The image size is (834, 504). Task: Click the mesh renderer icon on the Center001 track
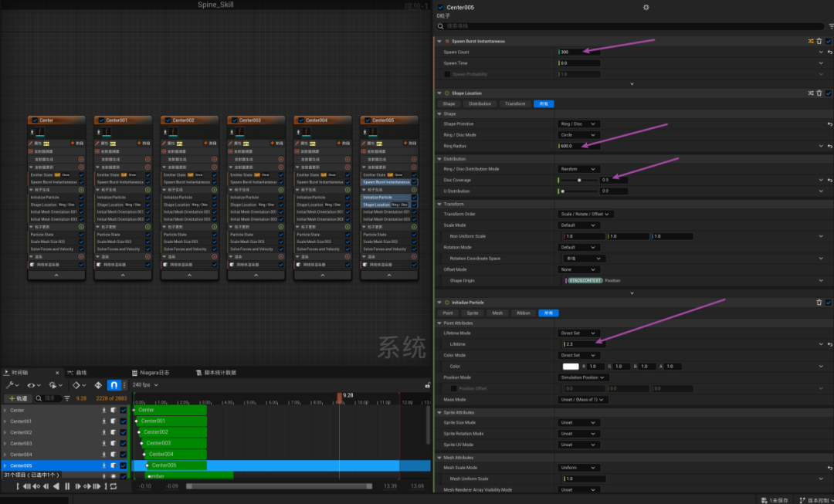pos(114,421)
